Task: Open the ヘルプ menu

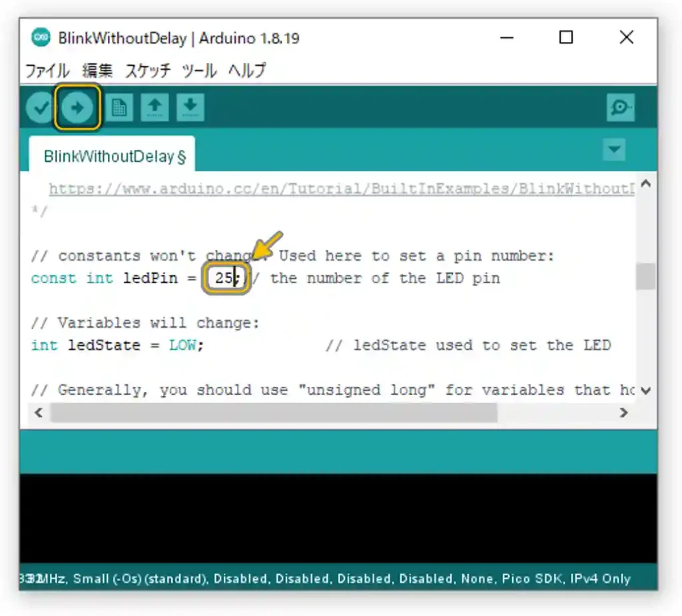Action: tap(247, 71)
